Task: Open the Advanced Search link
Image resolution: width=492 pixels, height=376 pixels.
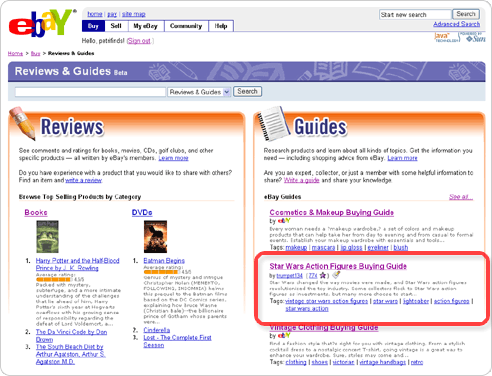Action: (456, 24)
